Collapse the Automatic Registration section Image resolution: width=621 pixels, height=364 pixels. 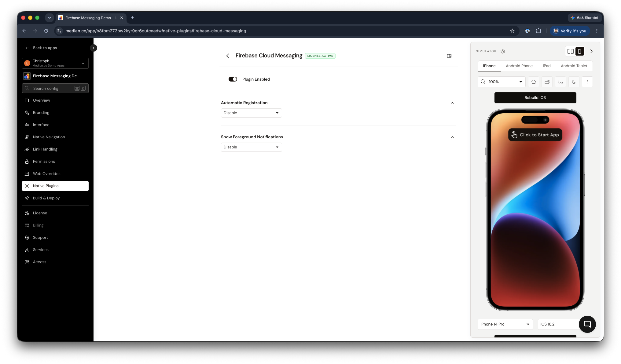[x=452, y=103]
